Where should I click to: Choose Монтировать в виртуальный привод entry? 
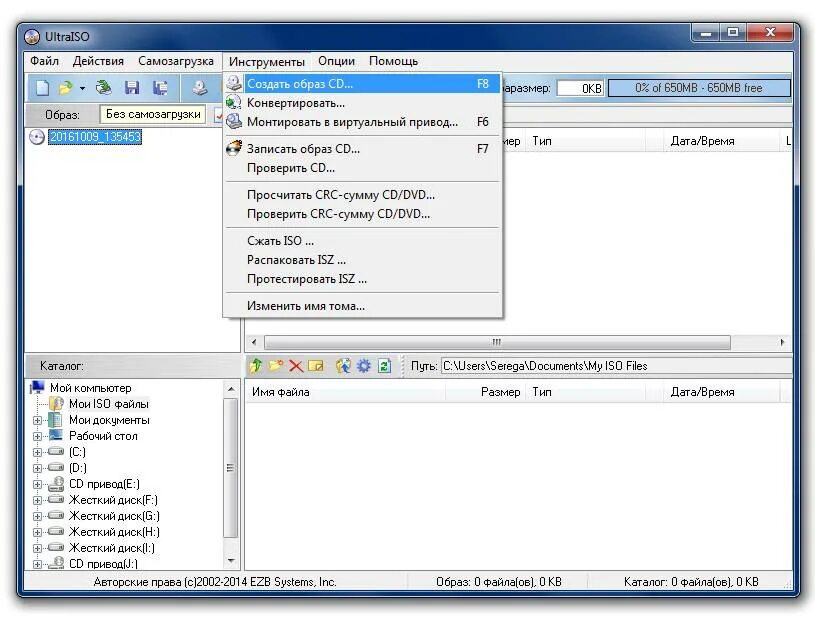(363, 122)
